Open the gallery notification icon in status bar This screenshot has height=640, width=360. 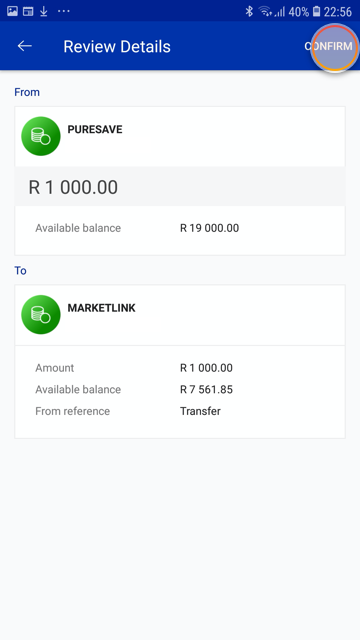12,11
